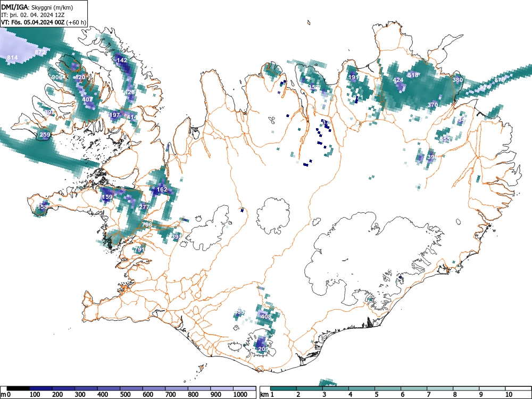Click the '414' visibility value
The width and height of the screenshot is (532, 399).
coord(131,118)
